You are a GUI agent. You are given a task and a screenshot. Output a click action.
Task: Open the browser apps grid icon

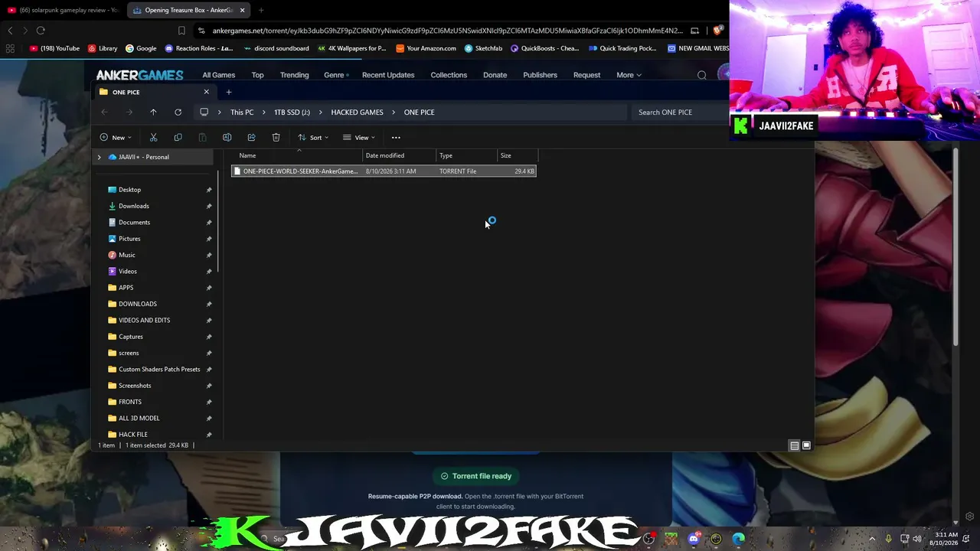pos(10,48)
